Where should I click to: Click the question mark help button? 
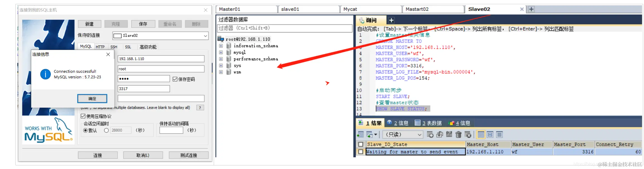coord(200,108)
